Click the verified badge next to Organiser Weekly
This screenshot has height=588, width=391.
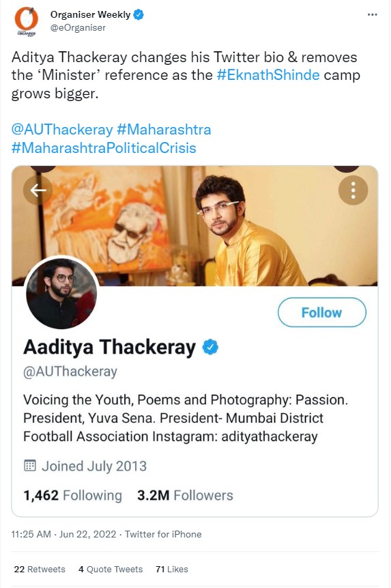click(139, 14)
